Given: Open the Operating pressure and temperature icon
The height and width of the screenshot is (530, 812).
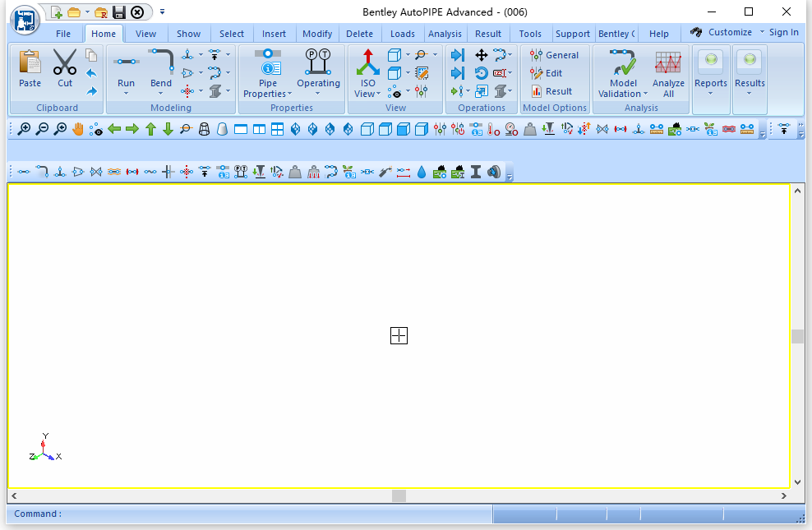Looking at the screenshot, I should 318,62.
